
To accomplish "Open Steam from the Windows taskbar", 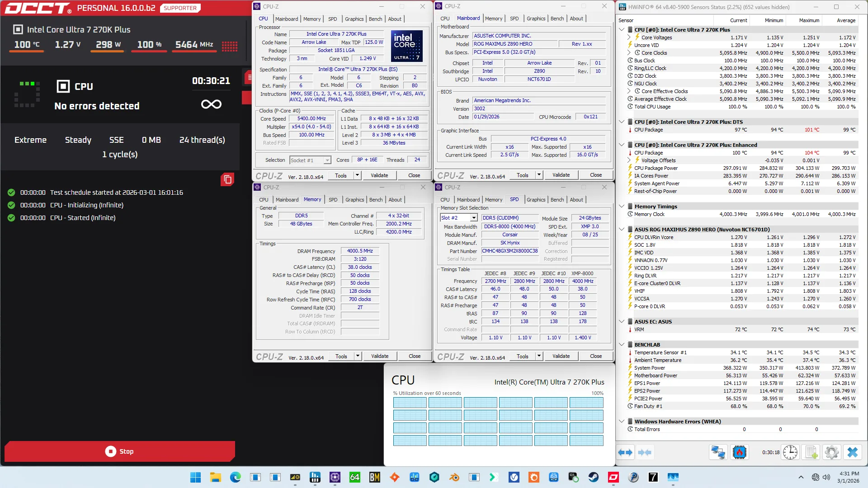I will click(593, 477).
